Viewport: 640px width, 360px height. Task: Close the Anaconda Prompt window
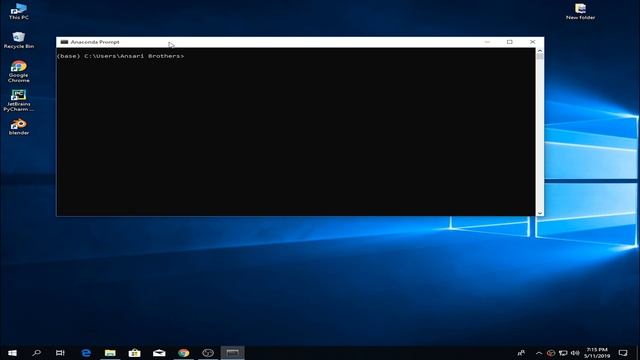(x=532, y=42)
